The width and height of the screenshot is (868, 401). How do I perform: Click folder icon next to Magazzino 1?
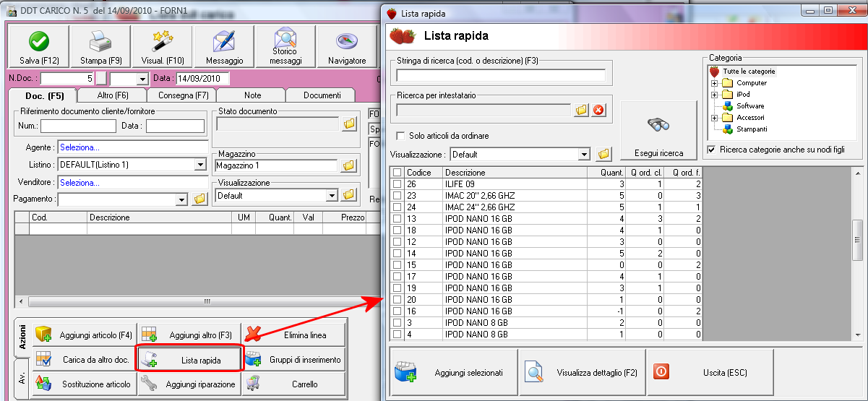[349, 165]
